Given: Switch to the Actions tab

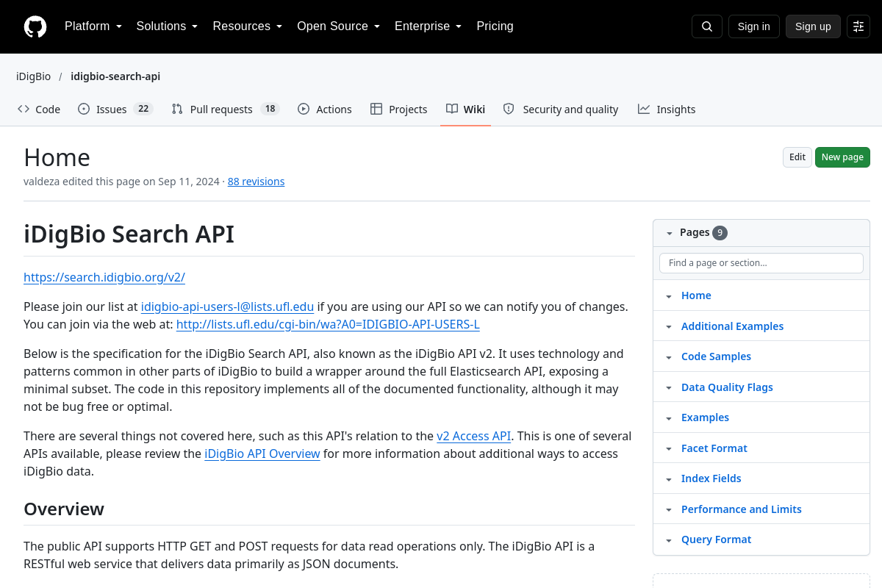Looking at the screenshot, I should 324,109.
